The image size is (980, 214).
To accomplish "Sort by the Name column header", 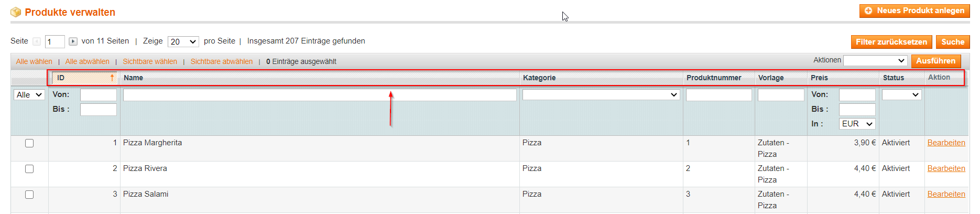I will tap(133, 78).
